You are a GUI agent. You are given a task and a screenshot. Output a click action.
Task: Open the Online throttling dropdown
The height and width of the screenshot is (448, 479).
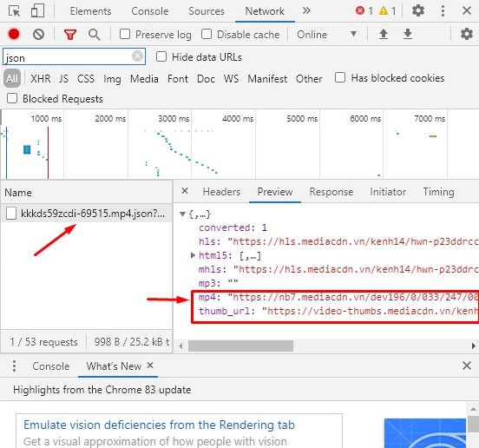pos(326,34)
